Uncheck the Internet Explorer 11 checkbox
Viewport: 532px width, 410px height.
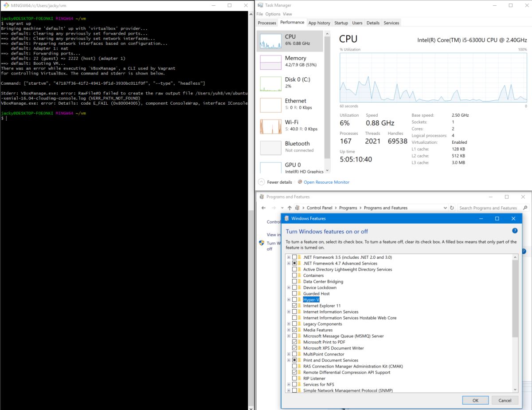pyautogui.click(x=294, y=306)
